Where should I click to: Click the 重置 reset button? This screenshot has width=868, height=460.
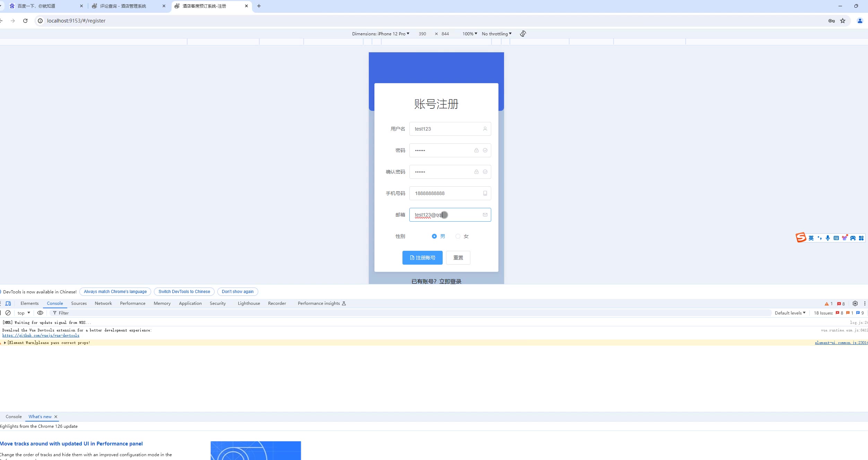[x=458, y=258]
